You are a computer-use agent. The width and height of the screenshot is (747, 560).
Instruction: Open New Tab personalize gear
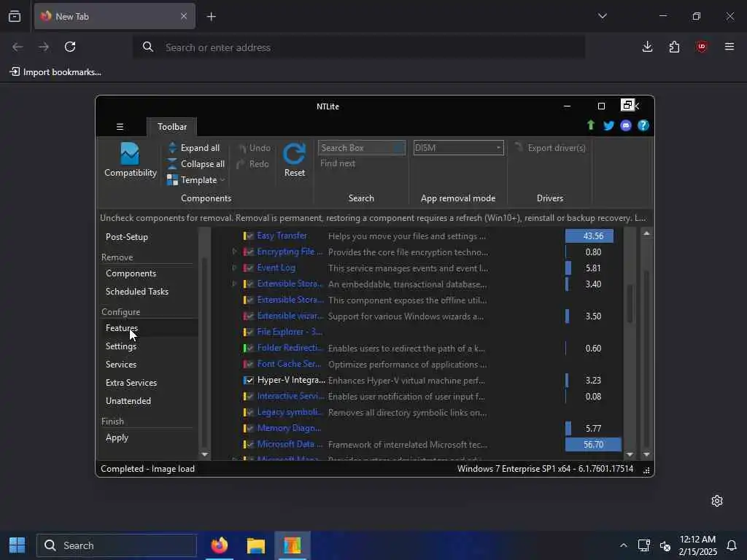717,501
